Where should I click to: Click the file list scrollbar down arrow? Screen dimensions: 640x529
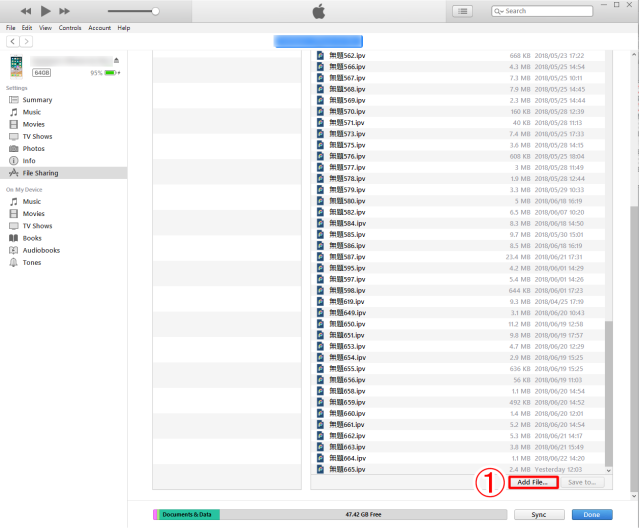pyautogui.click(x=609, y=469)
